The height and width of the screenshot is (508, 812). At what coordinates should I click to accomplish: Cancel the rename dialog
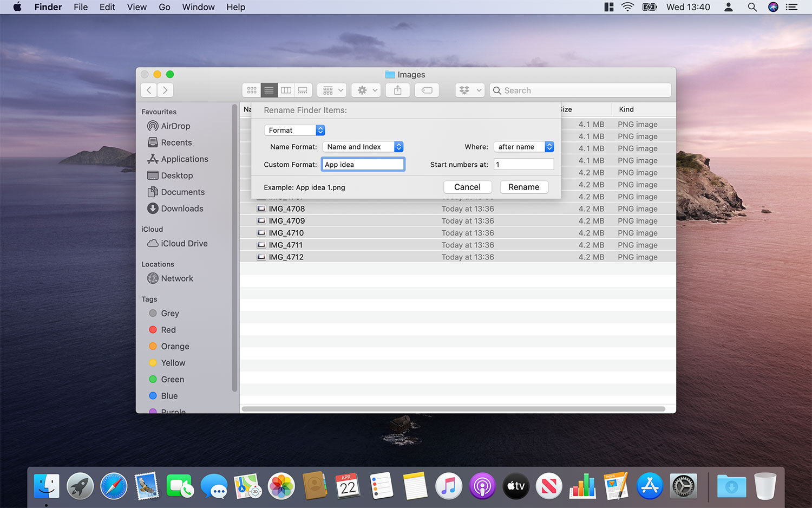467,187
